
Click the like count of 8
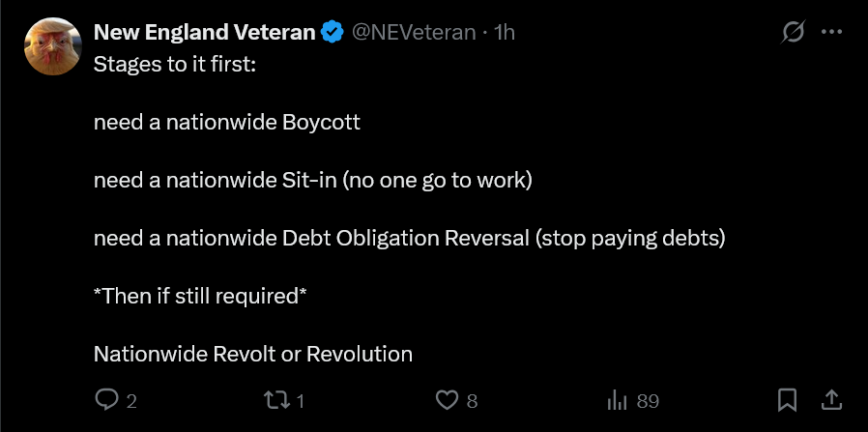coord(472,400)
